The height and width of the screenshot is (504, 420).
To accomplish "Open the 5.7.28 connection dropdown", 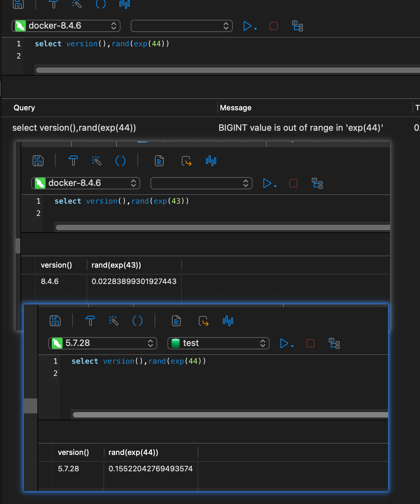I will coord(103,343).
